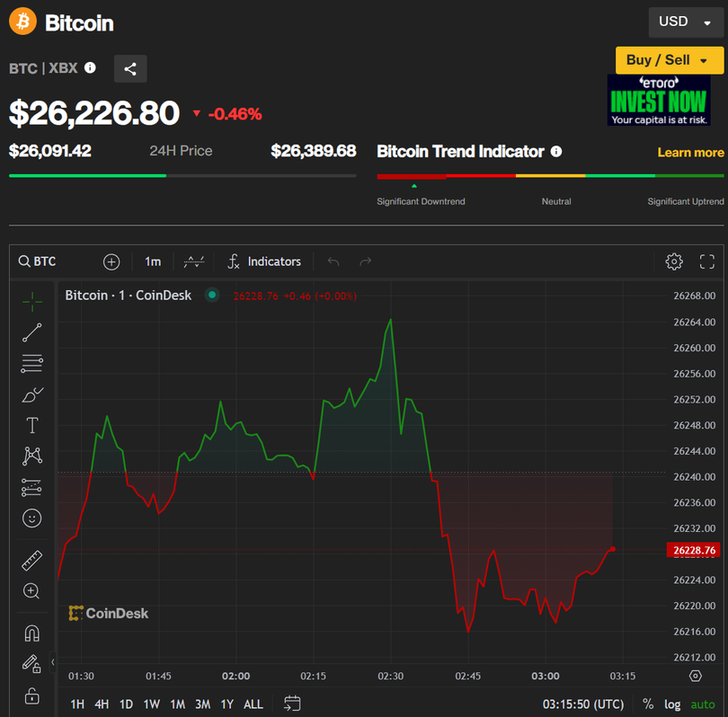
Task: Select the ALL time range
Action: [253, 704]
